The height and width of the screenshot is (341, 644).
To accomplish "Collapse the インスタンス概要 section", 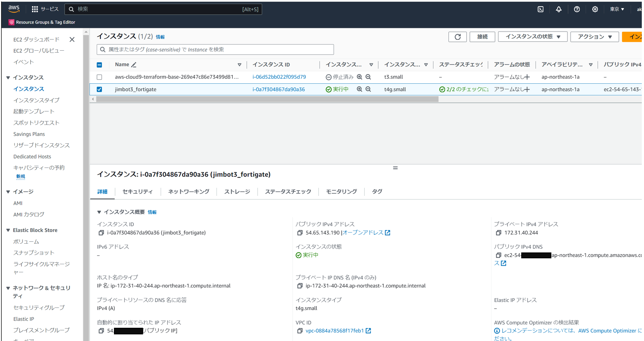I will click(x=99, y=212).
